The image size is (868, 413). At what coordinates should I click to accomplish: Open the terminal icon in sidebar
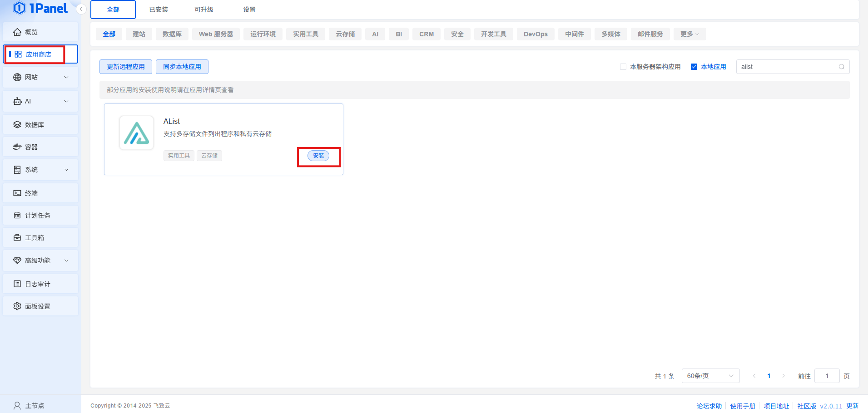coord(17,193)
